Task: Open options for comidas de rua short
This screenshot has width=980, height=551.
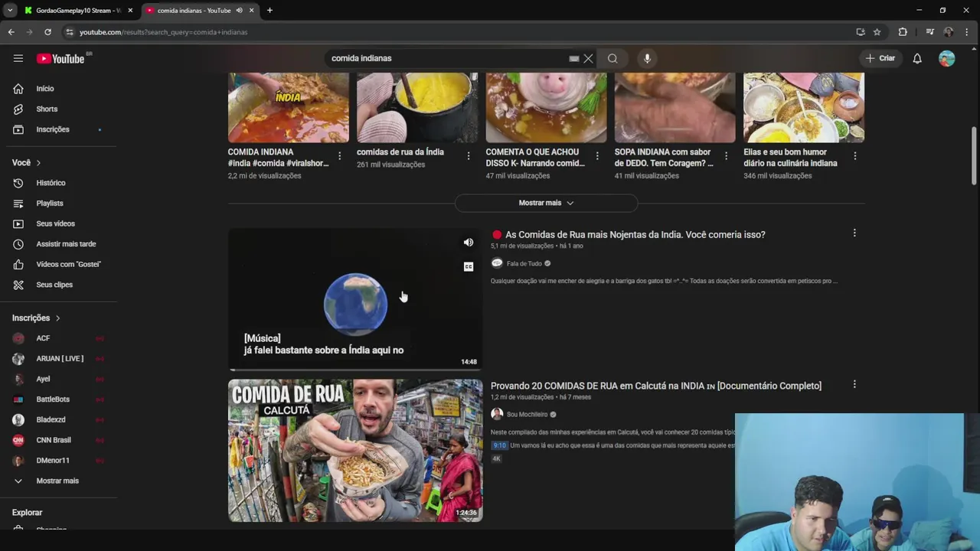Action: [469, 156]
